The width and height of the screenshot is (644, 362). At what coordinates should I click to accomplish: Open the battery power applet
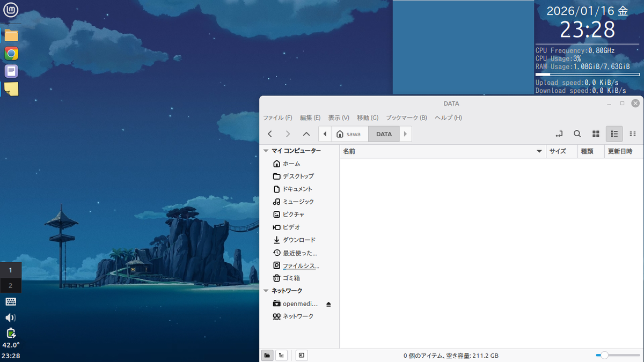click(x=11, y=333)
